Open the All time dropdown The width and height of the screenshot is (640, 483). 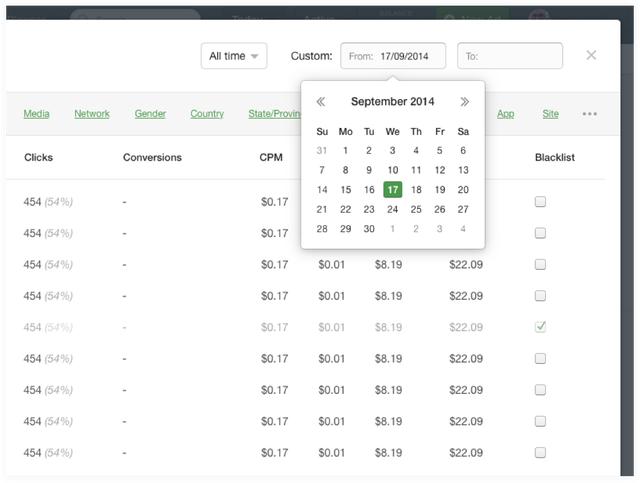click(x=234, y=56)
